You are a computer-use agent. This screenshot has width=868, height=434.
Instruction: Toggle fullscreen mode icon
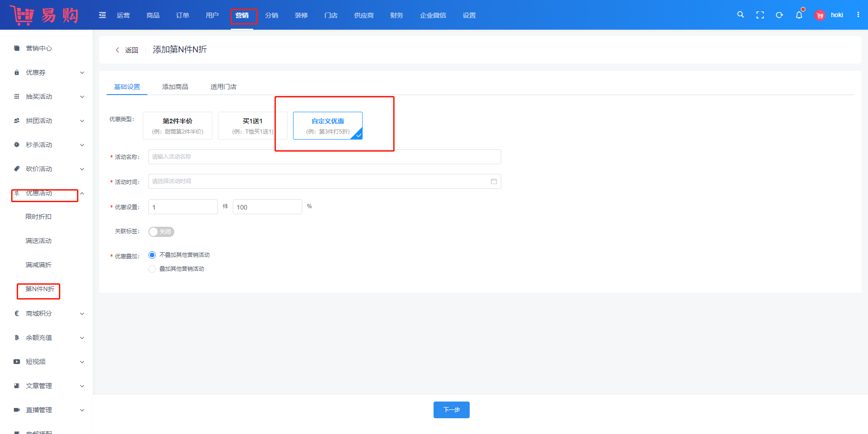click(760, 15)
